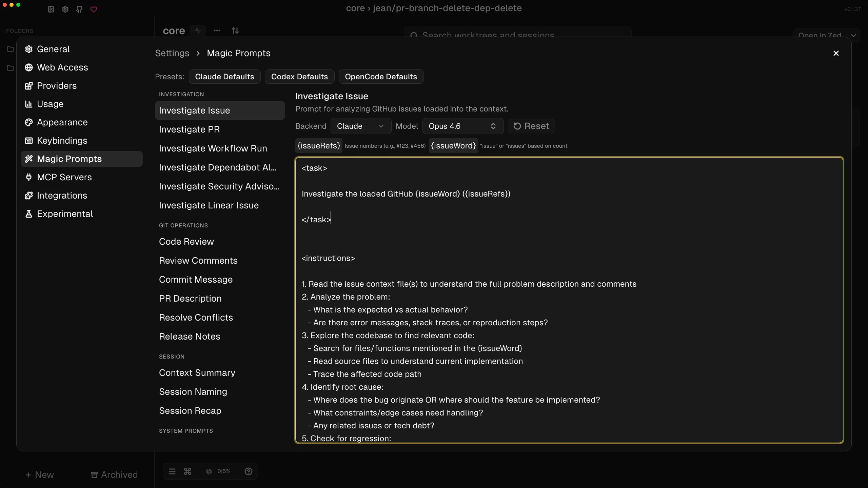868x488 pixels.
Task: Open the GitHub repository icon
Action: [79, 9]
